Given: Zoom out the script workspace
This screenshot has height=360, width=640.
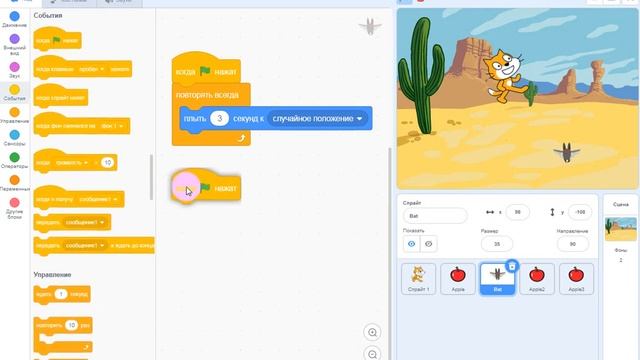Looking at the screenshot, I should (372, 354).
